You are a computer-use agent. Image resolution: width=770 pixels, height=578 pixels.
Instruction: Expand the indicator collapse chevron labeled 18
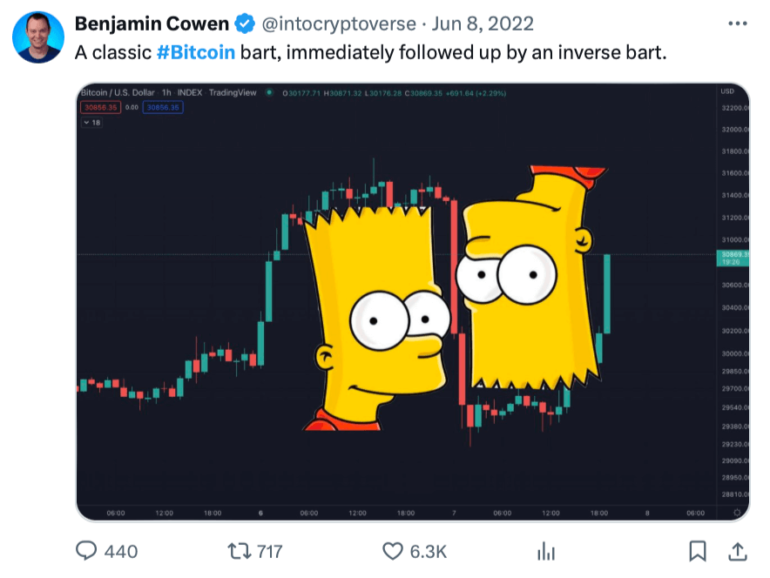pyautogui.click(x=91, y=121)
